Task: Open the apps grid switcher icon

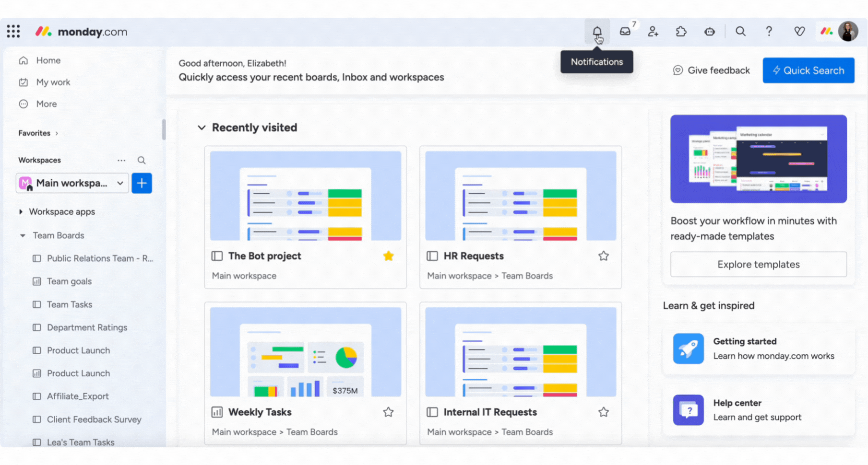Action: [13, 32]
